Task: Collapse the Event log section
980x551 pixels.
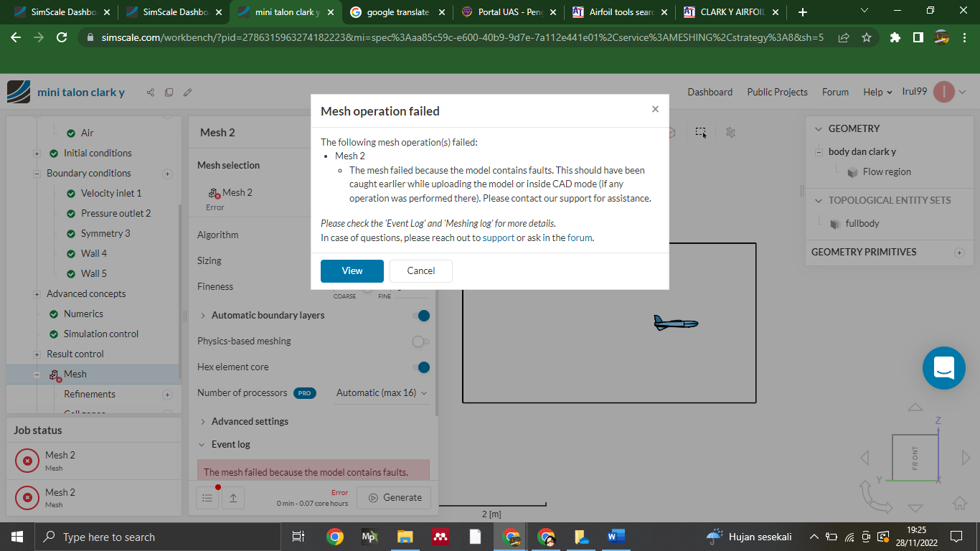Action: pos(203,445)
